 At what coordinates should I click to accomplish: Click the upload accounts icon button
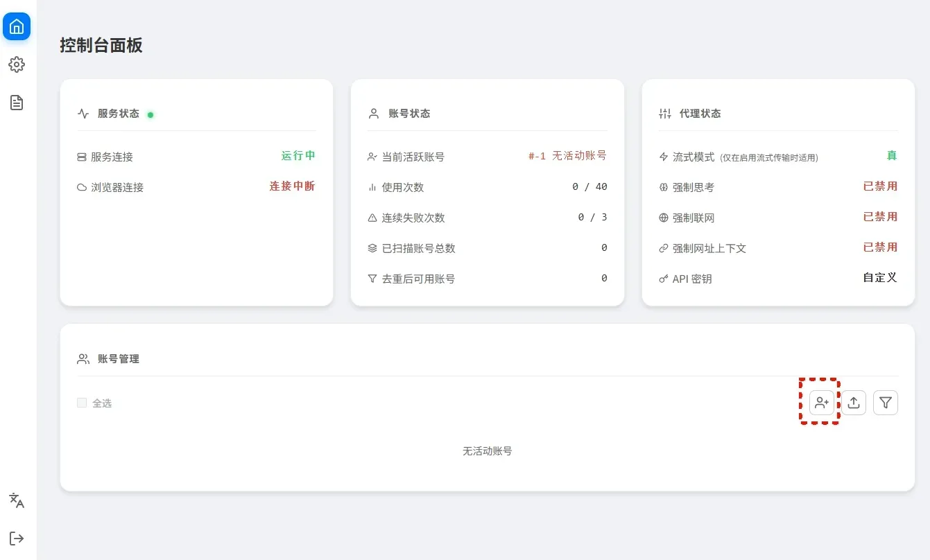[x=854, y=403]
